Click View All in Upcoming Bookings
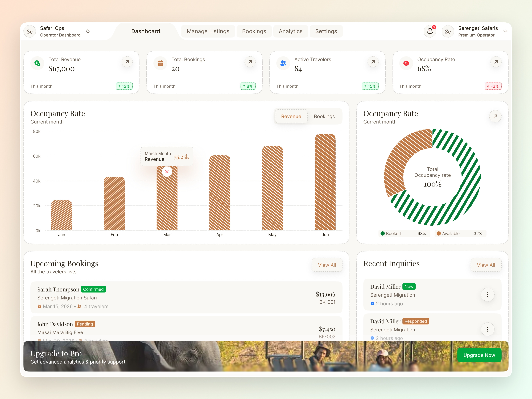 [x=327, y=265]
